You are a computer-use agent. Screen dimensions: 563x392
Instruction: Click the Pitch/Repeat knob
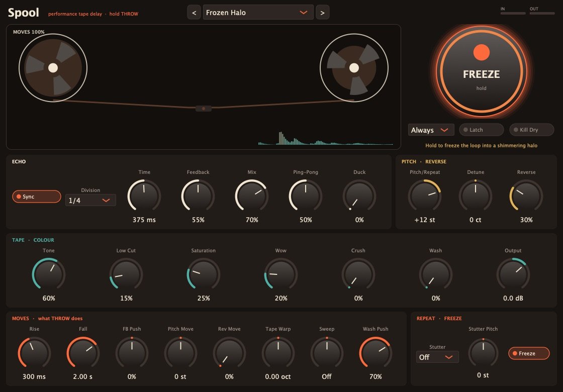[424, 196]
